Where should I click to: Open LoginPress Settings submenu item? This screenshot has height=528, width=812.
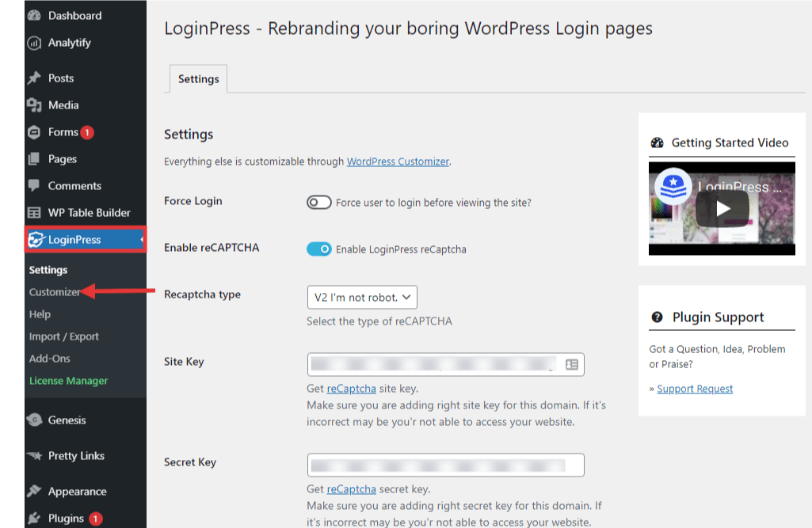(48, 270)
